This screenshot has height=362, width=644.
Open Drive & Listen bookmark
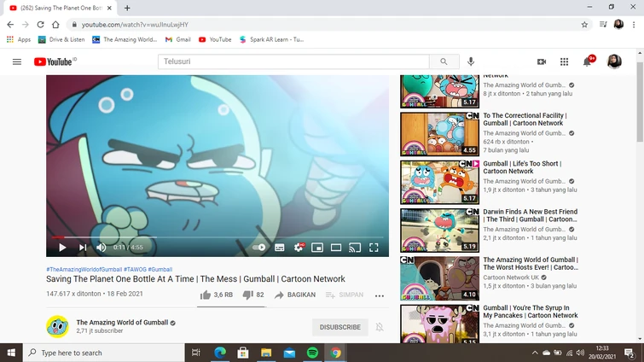(x=61, y=39)
